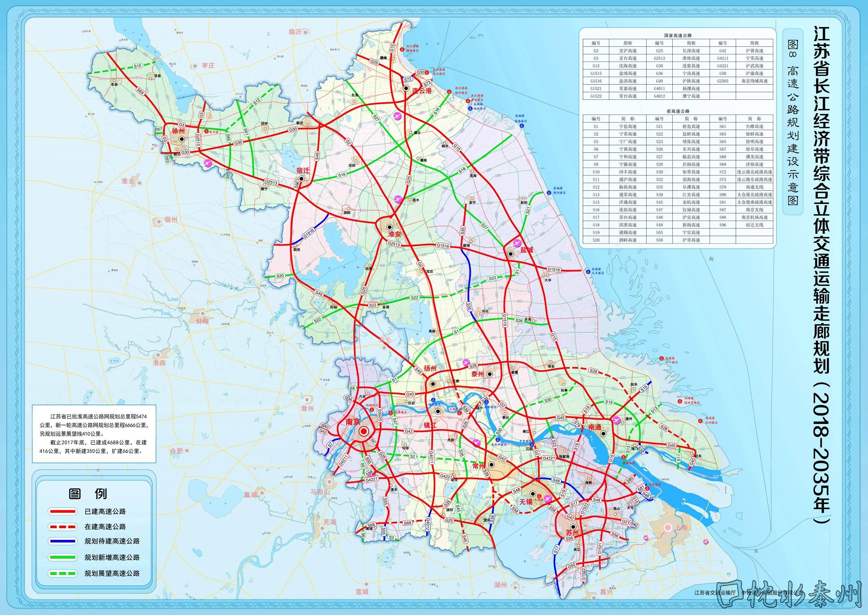The image size is (868, 615).
Task: Click the large red 无锡 city label
Action: click(526, 502)
